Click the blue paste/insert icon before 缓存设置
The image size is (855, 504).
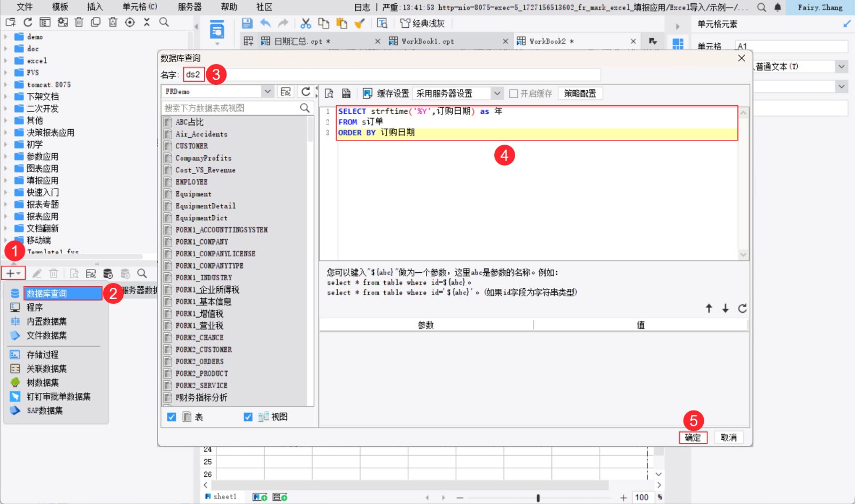click(367, 93)
